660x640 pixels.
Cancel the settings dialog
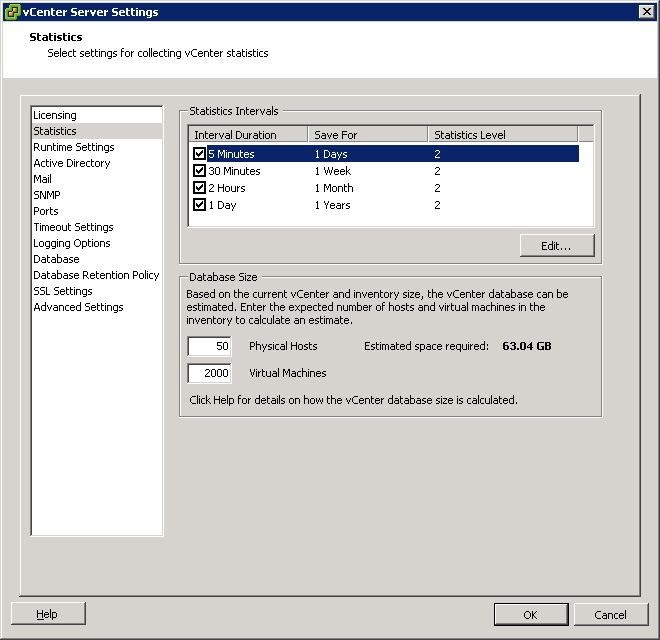(x=611, y=615)
